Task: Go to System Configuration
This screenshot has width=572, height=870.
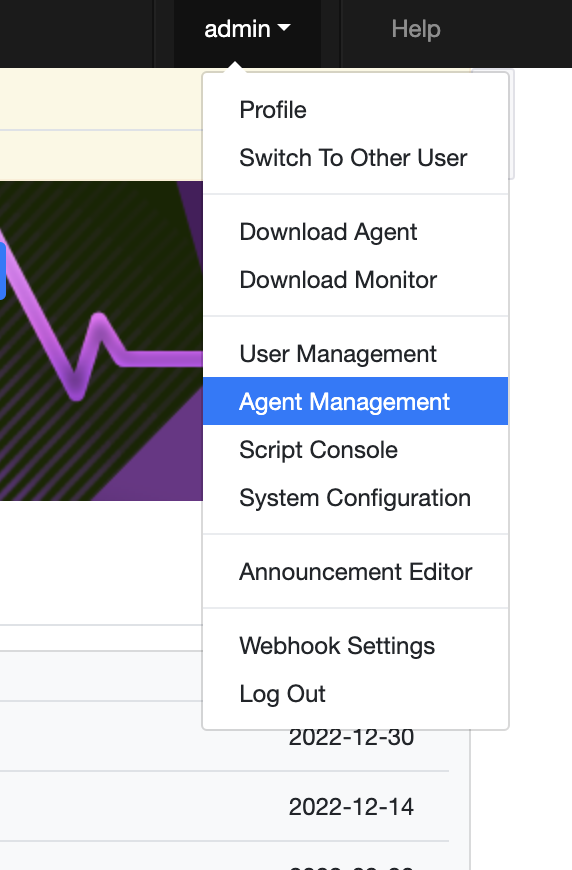Action: coord(355,498)
